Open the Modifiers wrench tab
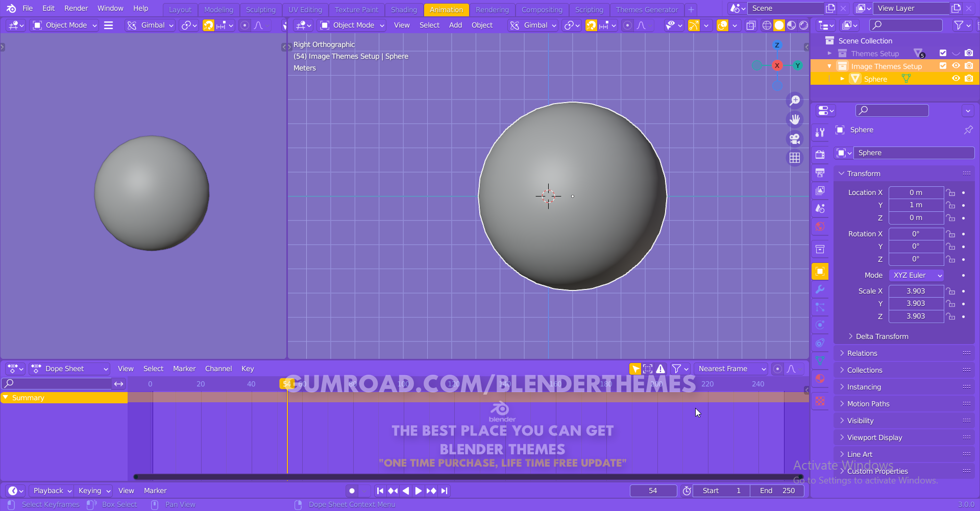The height and width of the screenshot is (511, 980). pos(820,289)
